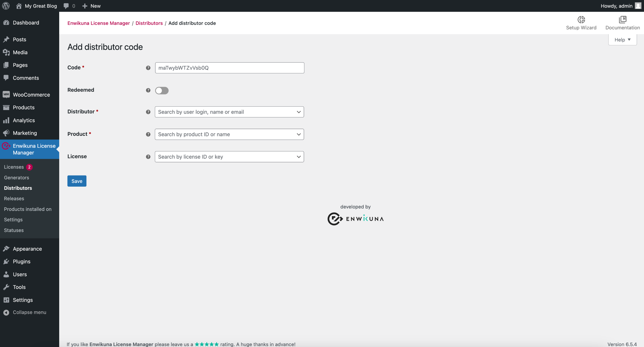
Task: Click the Save button
Action: tap(77, 181)
